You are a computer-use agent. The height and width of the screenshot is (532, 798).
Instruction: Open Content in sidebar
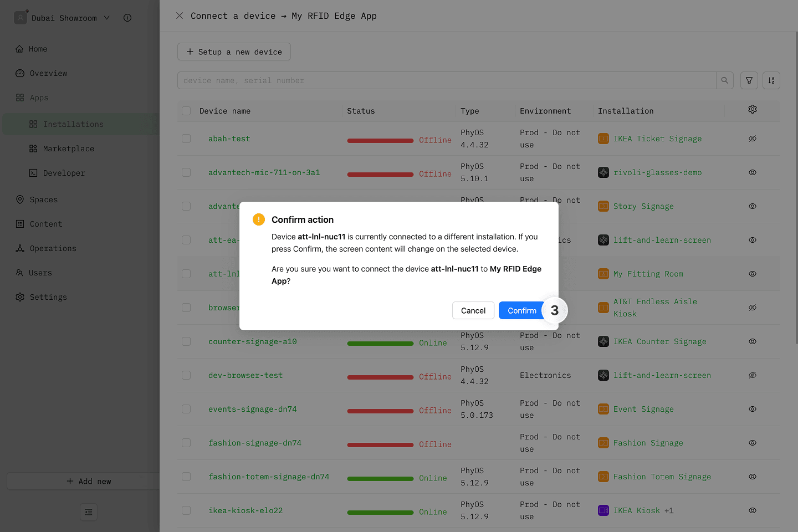46,224
